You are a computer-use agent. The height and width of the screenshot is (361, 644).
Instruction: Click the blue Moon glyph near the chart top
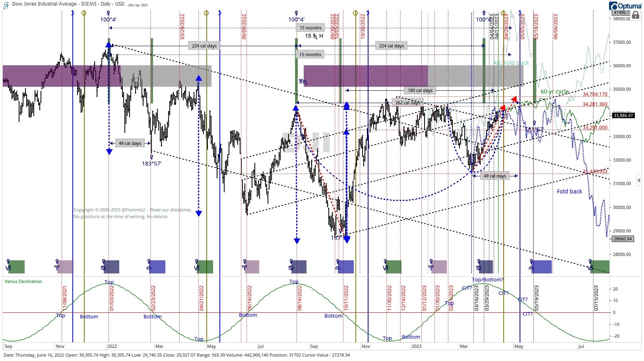72,12
